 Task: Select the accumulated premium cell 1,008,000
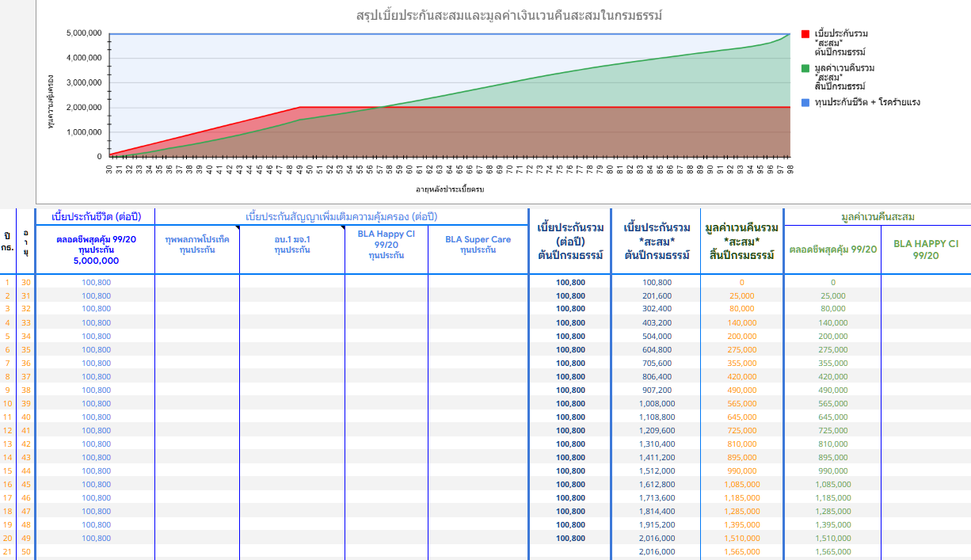656,403
